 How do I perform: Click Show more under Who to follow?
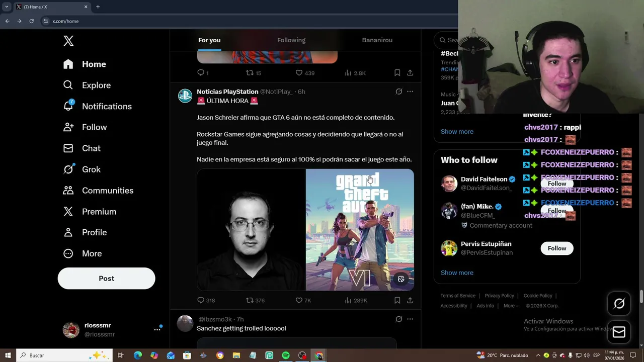pos(457,273)
